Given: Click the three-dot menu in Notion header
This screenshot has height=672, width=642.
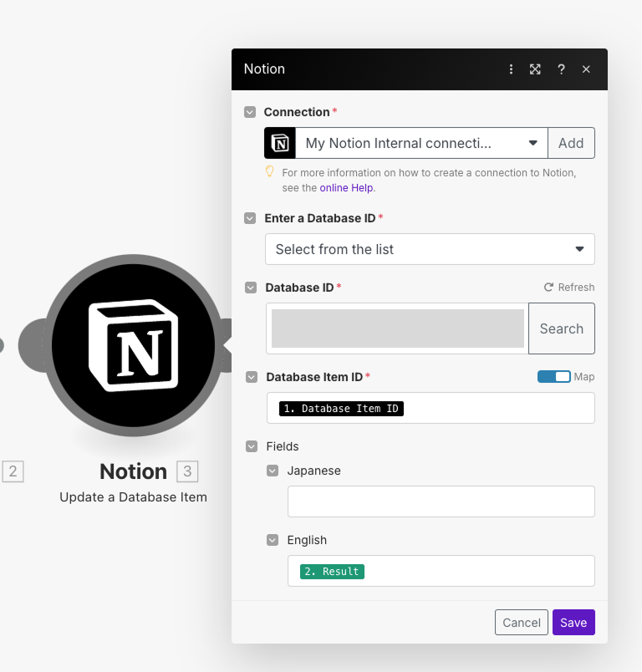Looking at the screenshot, I should point(511,69).
